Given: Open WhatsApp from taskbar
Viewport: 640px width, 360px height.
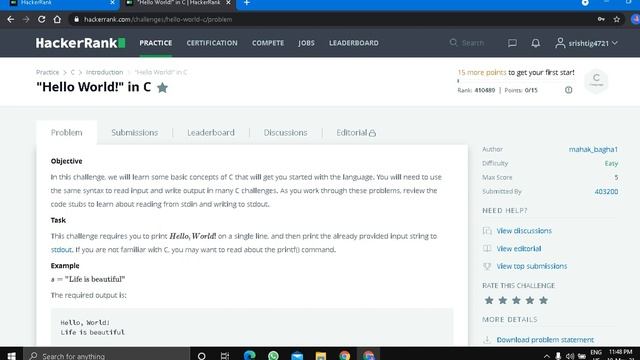Looking at the screenshot, I should (x=273, y=356).
